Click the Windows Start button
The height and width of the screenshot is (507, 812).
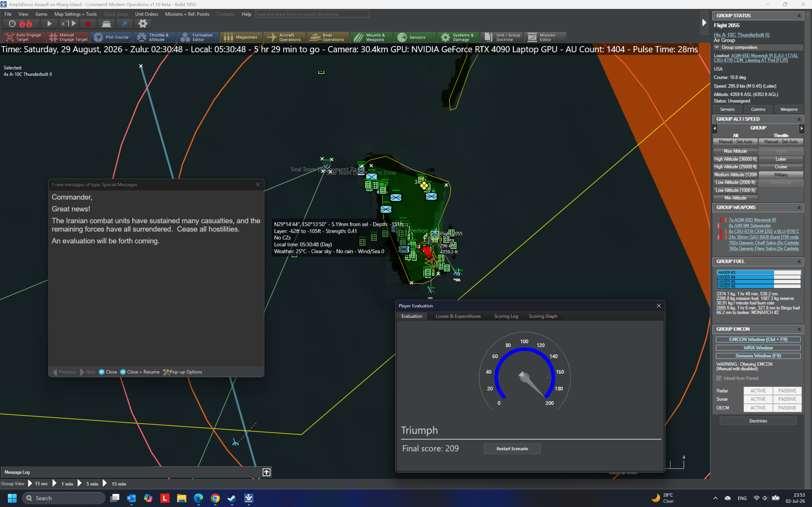tap(12, 498)
